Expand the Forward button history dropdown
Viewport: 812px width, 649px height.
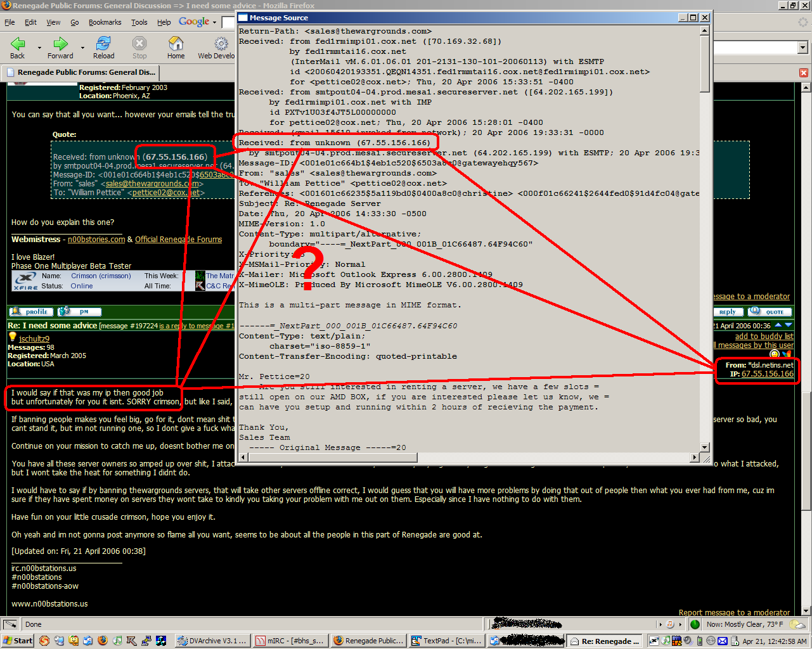click(82, 48)
